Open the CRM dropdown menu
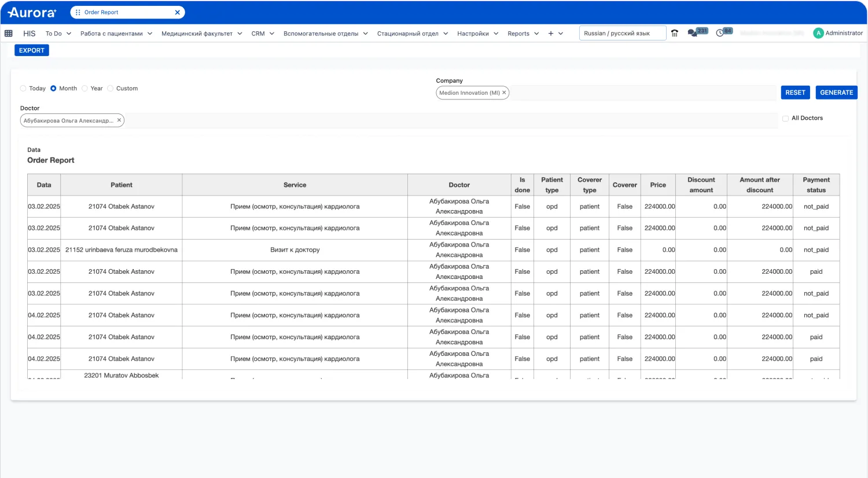This screenshot has height=478, width=868. click(x=262, y=33)
